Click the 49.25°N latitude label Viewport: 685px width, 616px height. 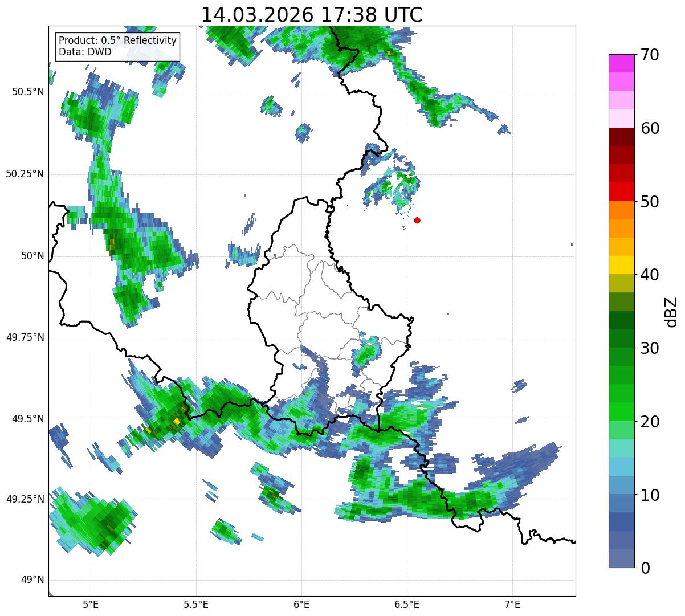(25, 499)
